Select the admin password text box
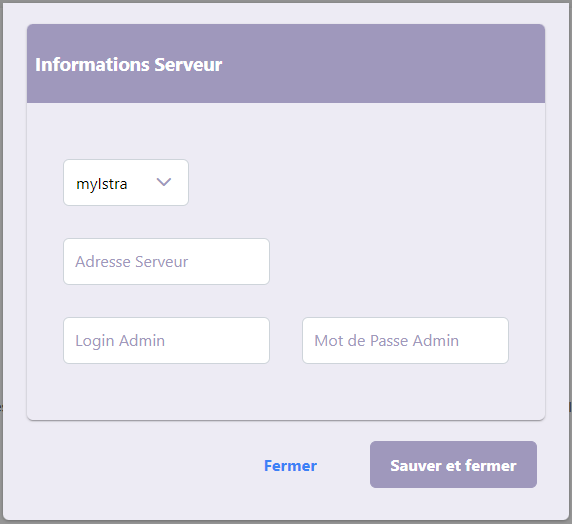The height and width of the screenshot is (524, 572). point(405,340)
